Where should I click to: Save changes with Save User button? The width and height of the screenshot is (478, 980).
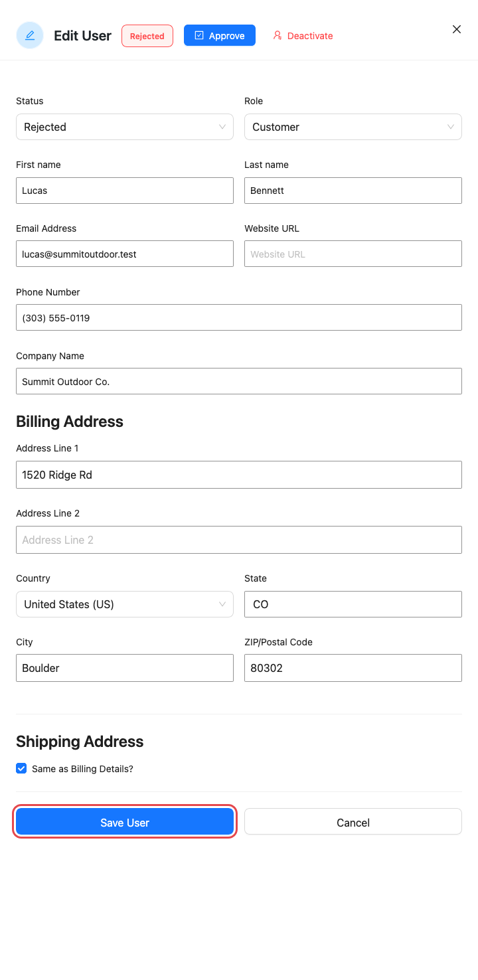125,823
